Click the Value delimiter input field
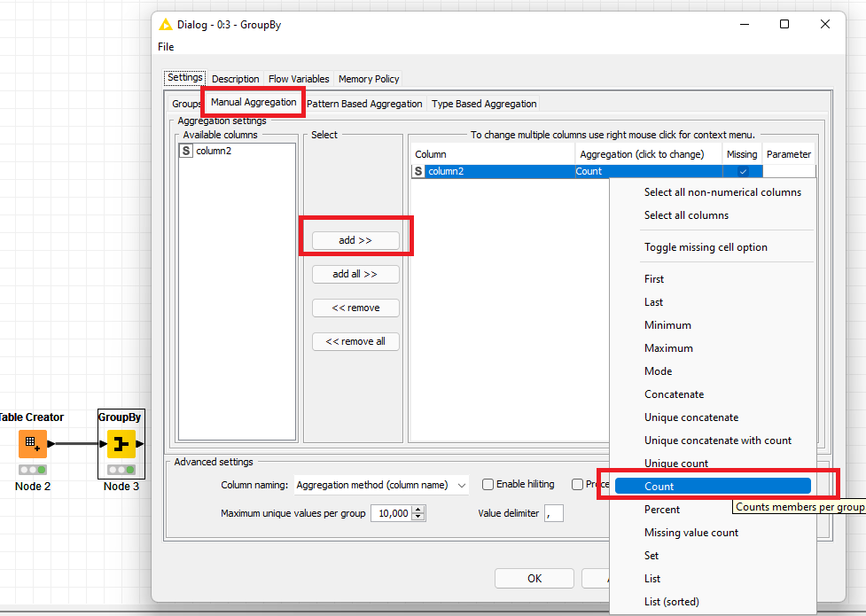The image size is (866, 616). coord(553,513)
